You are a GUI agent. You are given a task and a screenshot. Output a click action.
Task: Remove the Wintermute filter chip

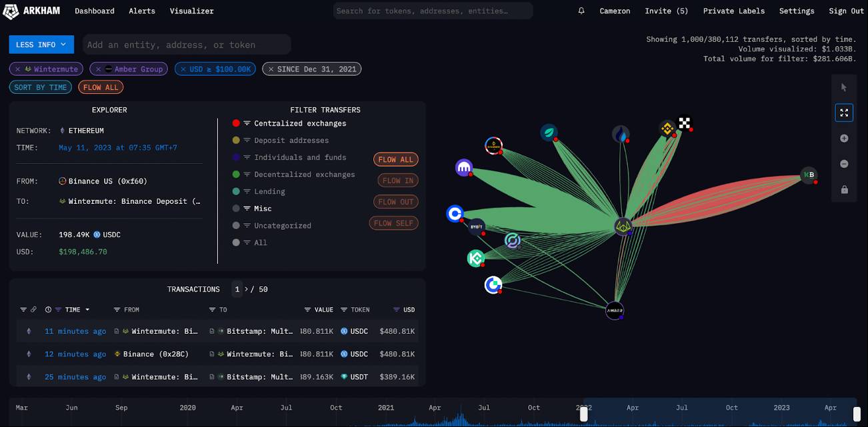tap(18, 69)
